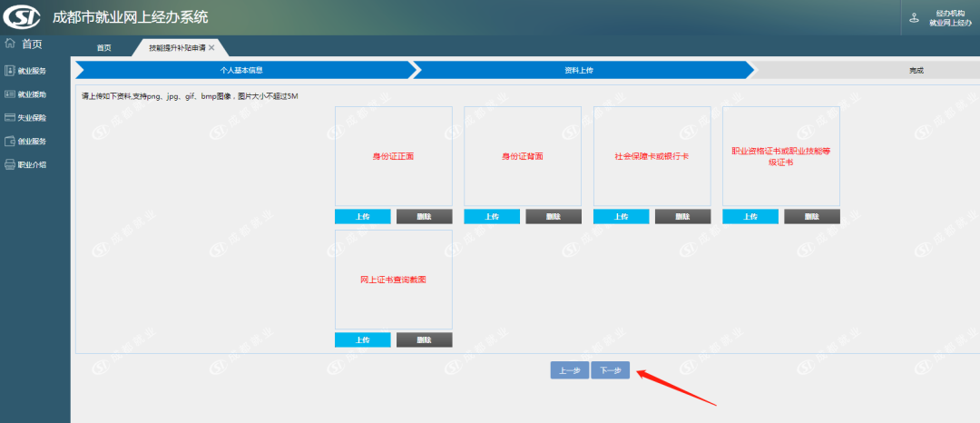Click 上一步 to go back
The height and width of the screenshot is (423, 980).
click(569, 370)
